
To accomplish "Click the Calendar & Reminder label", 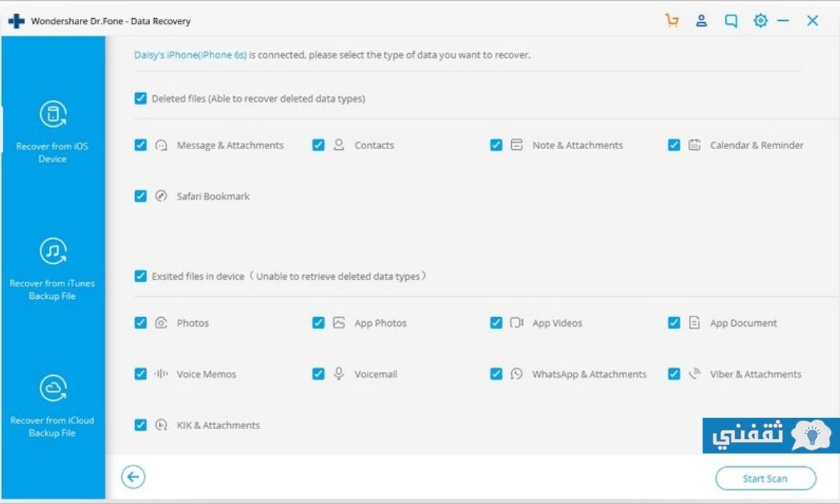I will 757,146.
